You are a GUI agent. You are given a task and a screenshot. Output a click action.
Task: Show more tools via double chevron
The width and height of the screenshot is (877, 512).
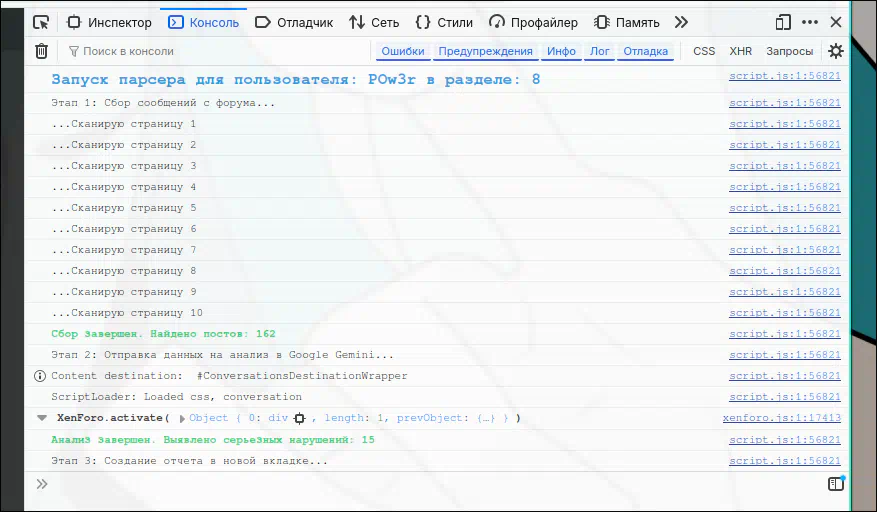click(681, 22)
